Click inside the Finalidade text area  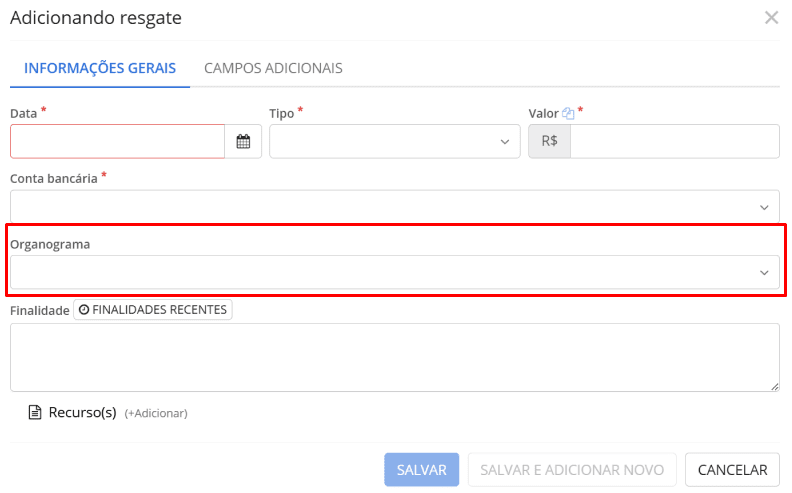(x=394, y=357)
